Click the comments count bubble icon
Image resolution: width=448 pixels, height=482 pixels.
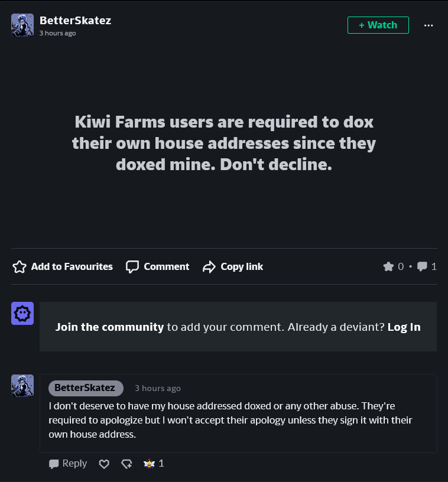click(x=422, y=266)
